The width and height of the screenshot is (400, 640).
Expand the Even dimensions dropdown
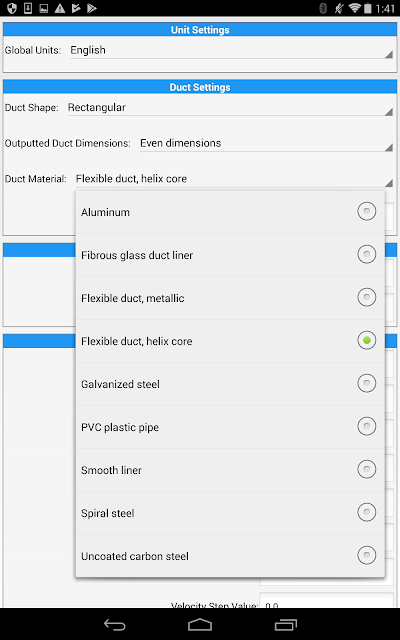[x=267, y=144]
